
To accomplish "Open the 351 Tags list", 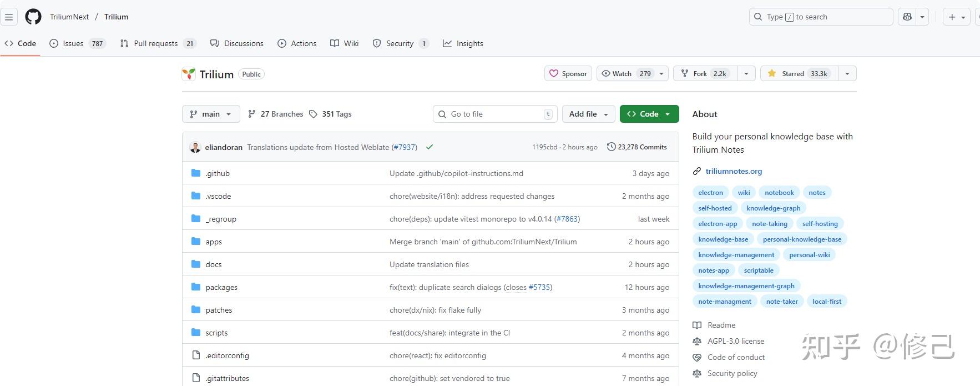I will click(330, 114).
